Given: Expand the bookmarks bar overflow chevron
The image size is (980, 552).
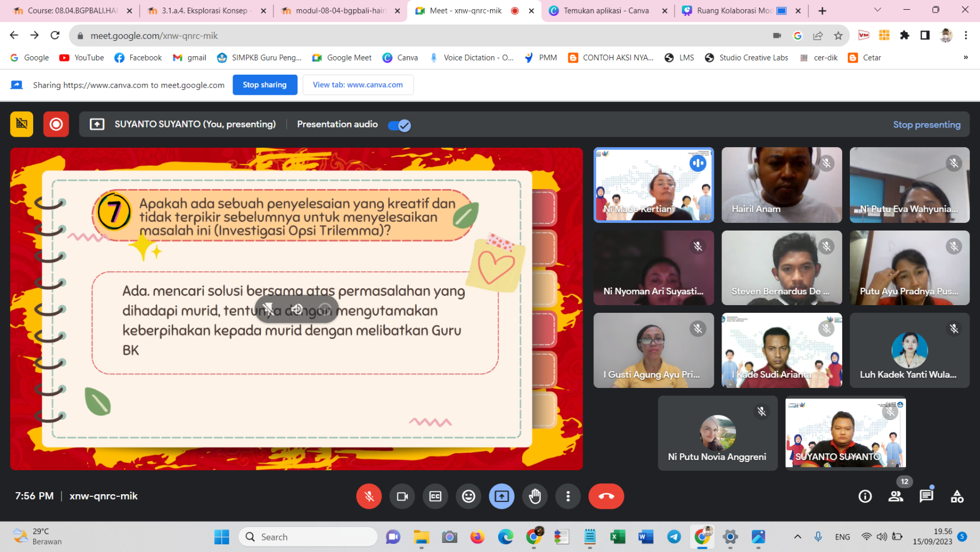Looking at the screenshot, I should (965, 58).
